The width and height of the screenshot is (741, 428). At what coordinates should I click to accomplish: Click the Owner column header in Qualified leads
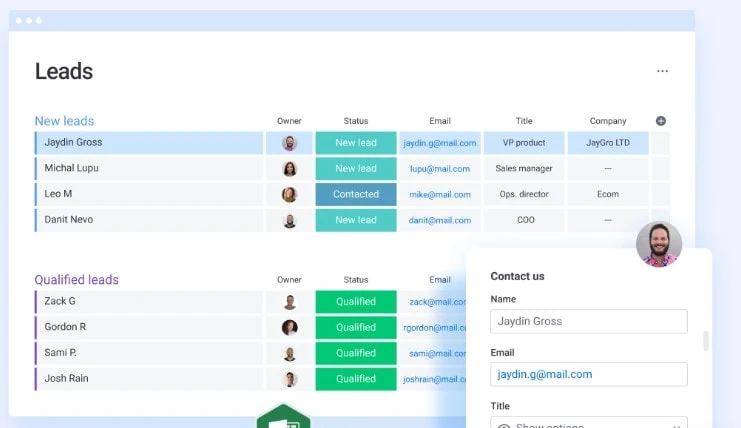click(x=289, y=280)
